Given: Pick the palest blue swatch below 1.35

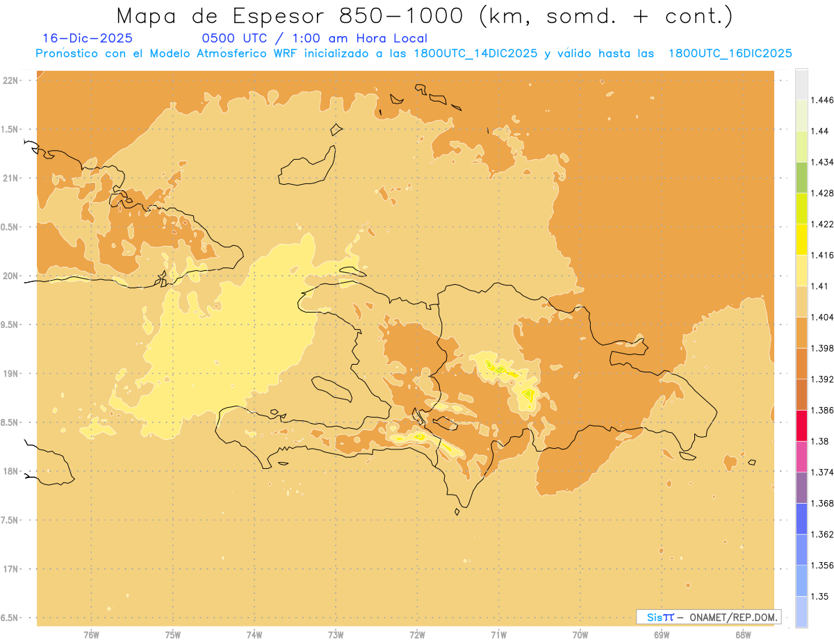Looking at the screenshot, I should tap(801, 612).
